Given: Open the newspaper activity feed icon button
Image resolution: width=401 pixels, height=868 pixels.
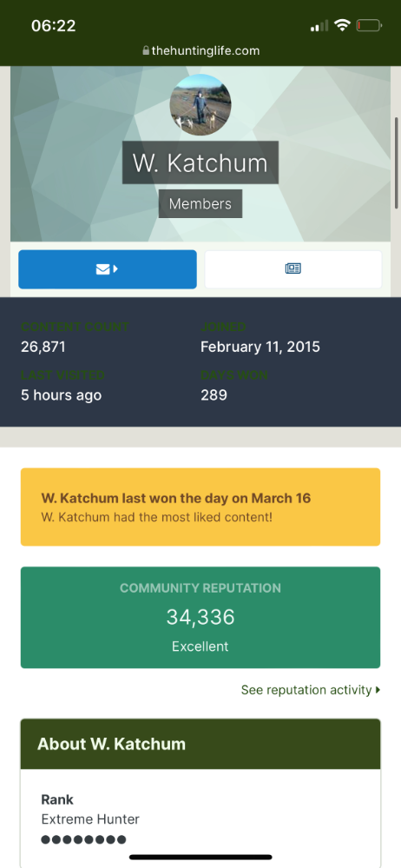Looking at the screenshot, I should (293, 269).
